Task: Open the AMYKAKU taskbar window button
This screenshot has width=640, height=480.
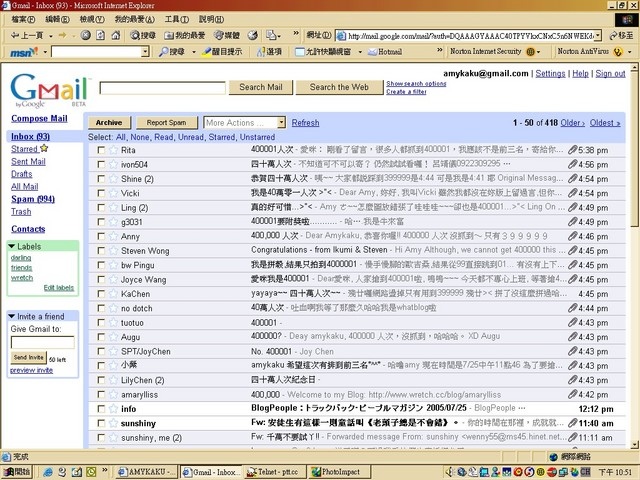Action: click(x=146, y=472)
